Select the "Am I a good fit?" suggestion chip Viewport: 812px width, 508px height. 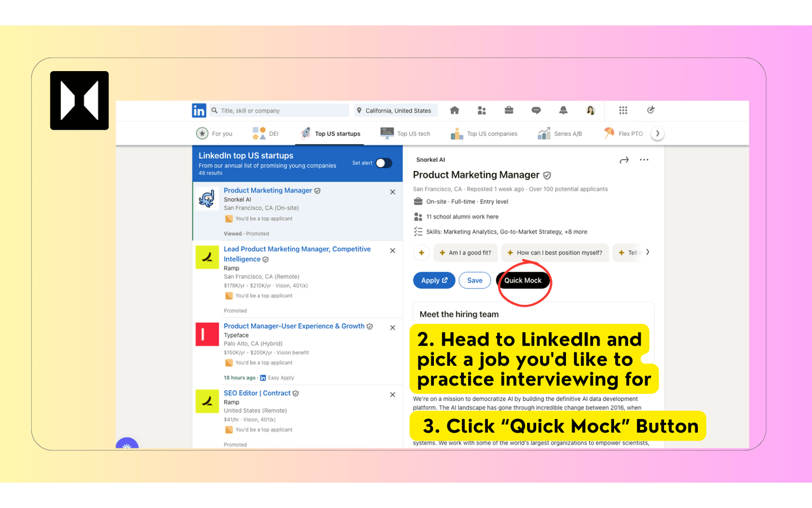coord(465,253)
